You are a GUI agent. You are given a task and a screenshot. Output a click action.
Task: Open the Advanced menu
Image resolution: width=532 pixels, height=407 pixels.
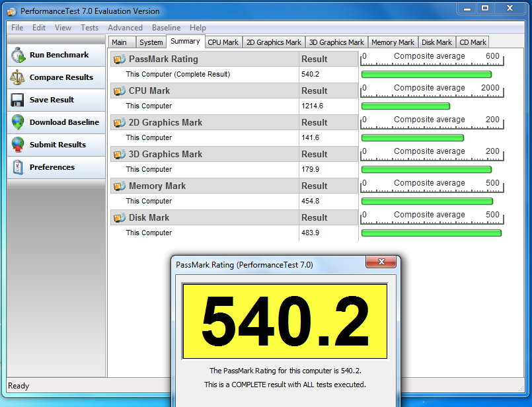125,28
